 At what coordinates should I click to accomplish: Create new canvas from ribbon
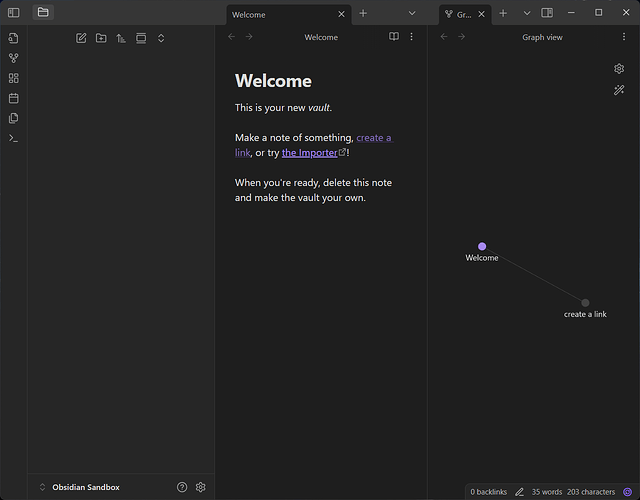(13, 78)
